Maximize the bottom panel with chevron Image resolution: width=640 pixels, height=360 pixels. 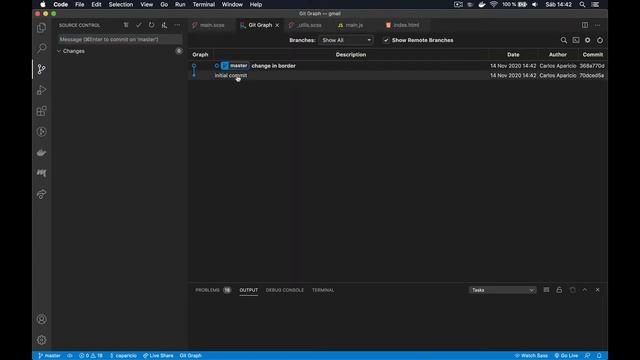(585, 290)
